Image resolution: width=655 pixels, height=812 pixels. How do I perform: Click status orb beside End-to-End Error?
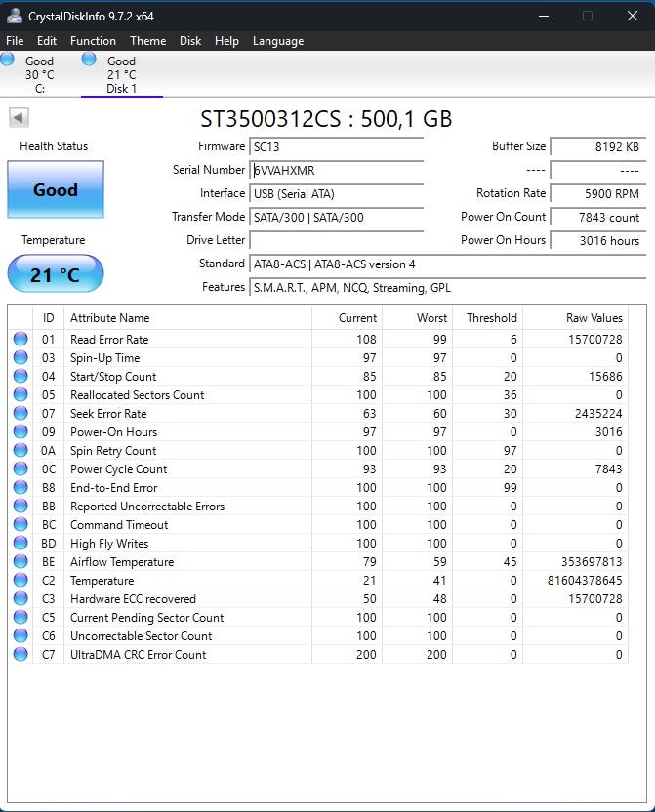click(x=20, y=487)
